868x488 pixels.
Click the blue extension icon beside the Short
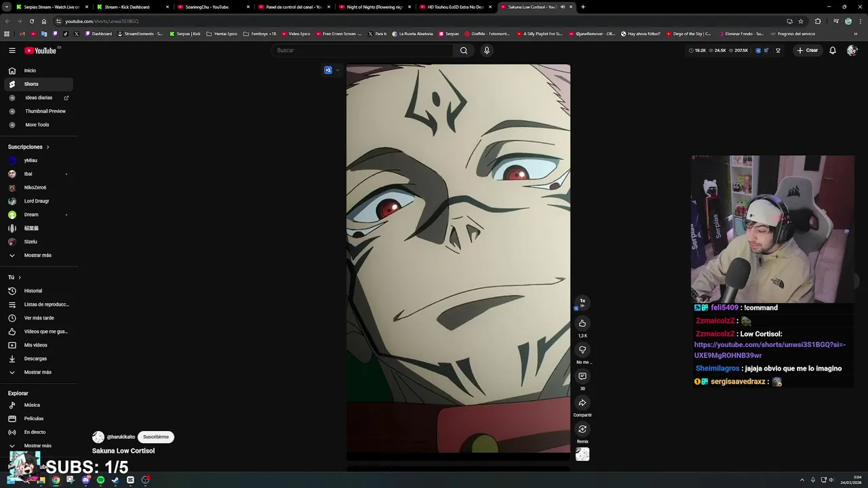[328, 70]
